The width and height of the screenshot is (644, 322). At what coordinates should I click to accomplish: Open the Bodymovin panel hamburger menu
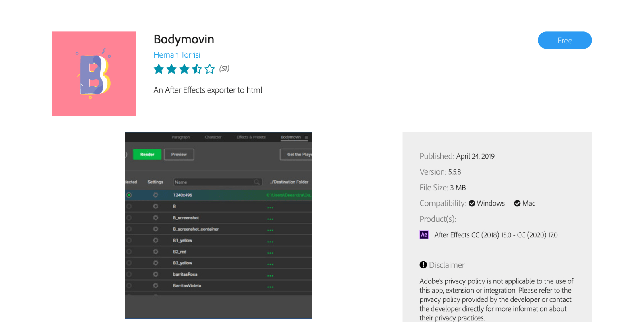click(x=306, y=137)
